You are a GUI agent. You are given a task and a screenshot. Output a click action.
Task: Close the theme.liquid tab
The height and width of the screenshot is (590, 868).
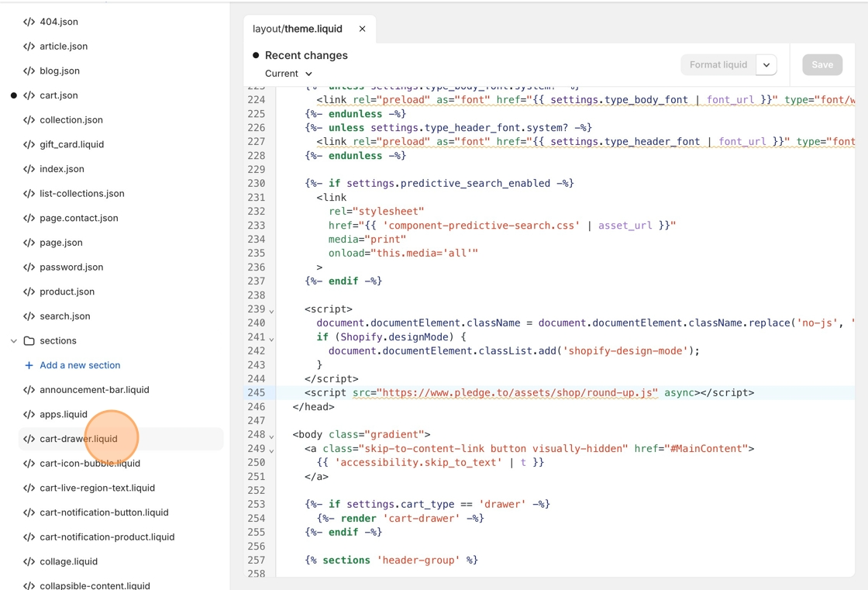tap(362, 29)
